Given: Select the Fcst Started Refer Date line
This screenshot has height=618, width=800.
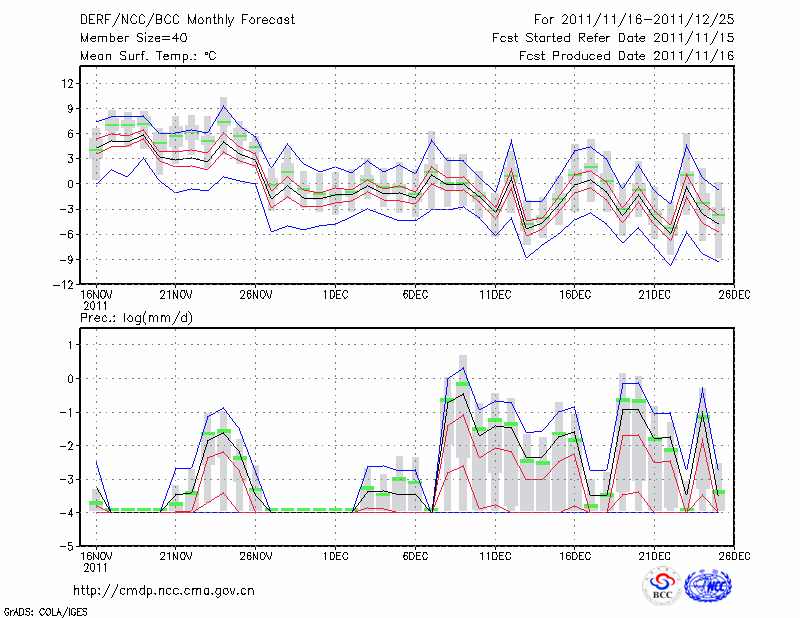Looking at the screenshot, I should pos(613,37).
